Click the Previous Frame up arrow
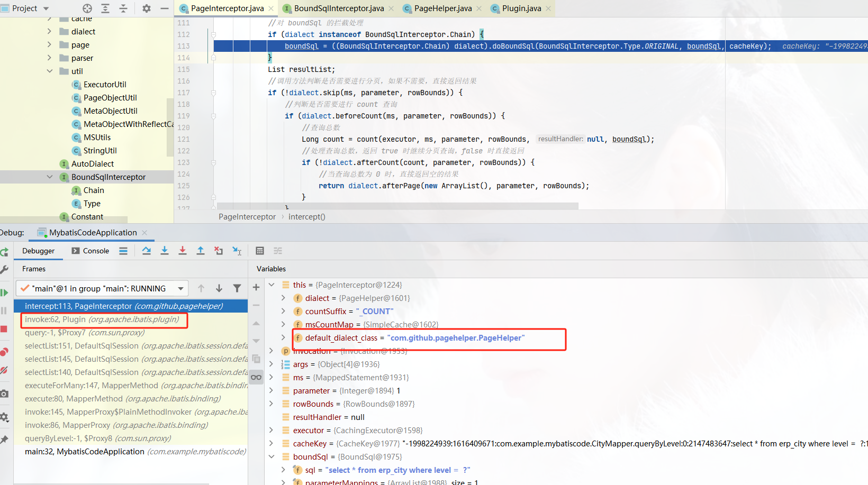This screenshot has height=485, width=868. coord(201,288)
